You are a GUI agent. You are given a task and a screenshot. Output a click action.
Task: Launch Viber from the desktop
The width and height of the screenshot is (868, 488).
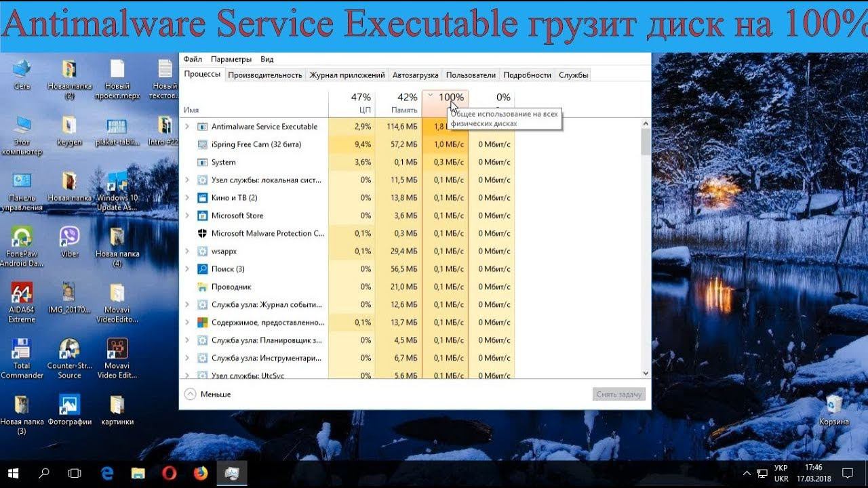click(69, 241)
